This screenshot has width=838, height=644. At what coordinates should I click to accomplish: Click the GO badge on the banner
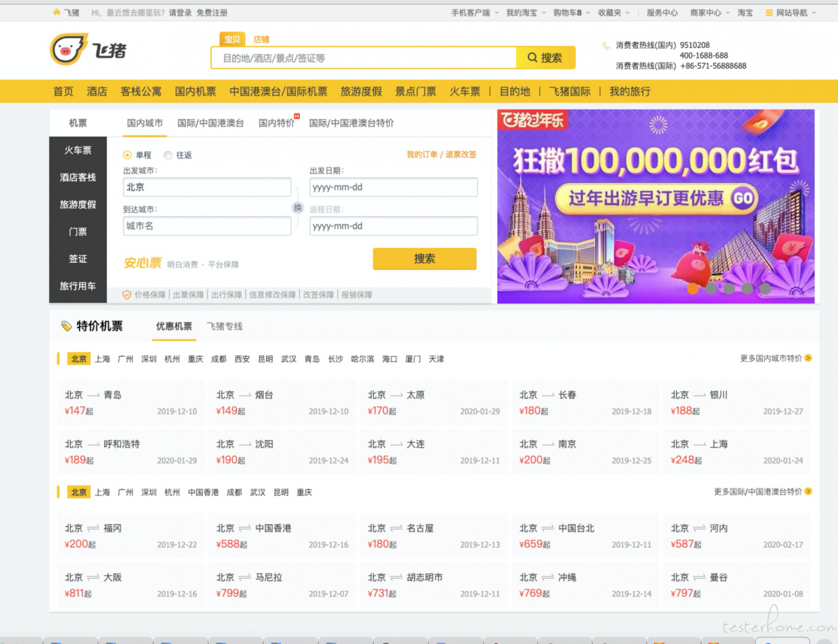click(x=743, y=199)
